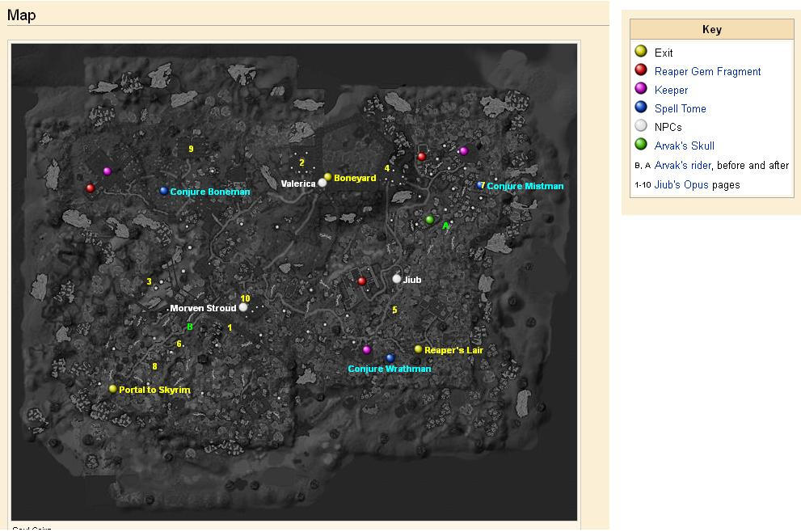Click the blue Spell Tome key icon
The width and height of the screenshot is (801, 532).
coord(641,107)
